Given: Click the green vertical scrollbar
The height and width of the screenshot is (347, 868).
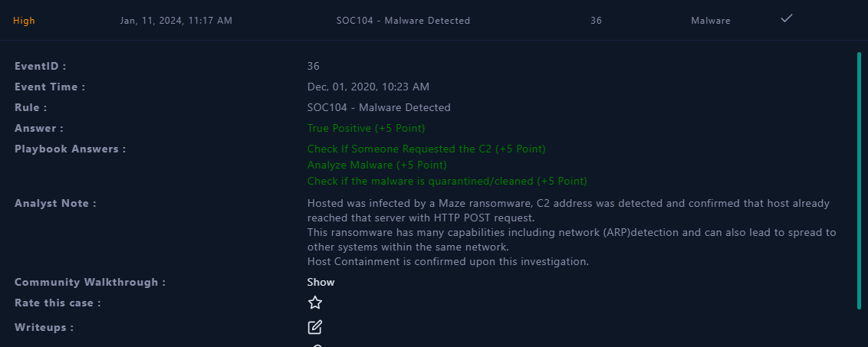Looking at the screenshot, I should (859, 181).
